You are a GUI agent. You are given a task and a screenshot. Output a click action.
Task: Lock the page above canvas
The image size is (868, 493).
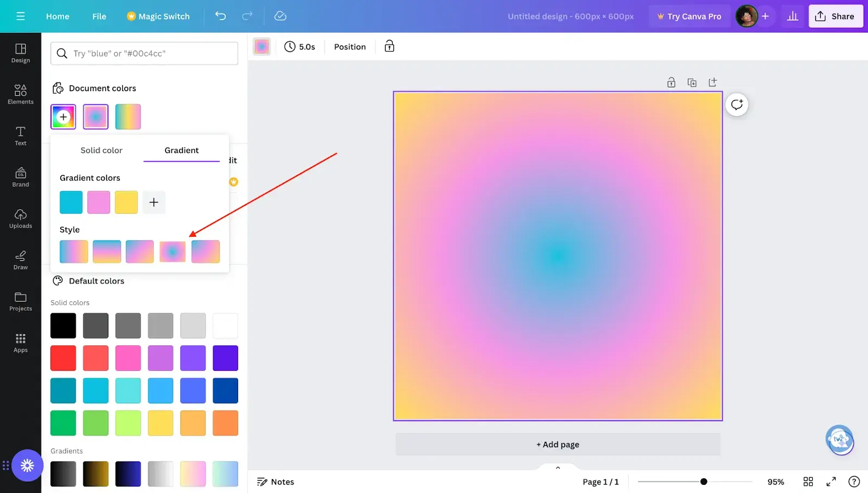point(671,83)
